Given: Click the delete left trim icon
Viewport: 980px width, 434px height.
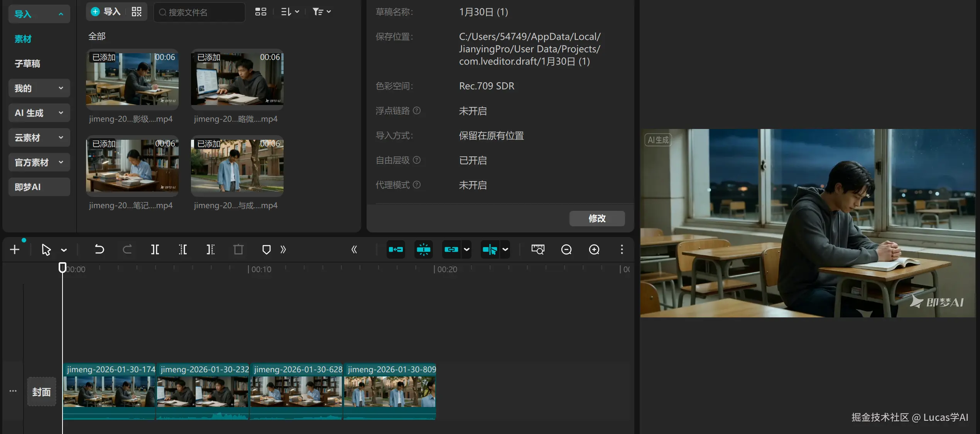Looking at the screenshot, I should pos(183,249).
